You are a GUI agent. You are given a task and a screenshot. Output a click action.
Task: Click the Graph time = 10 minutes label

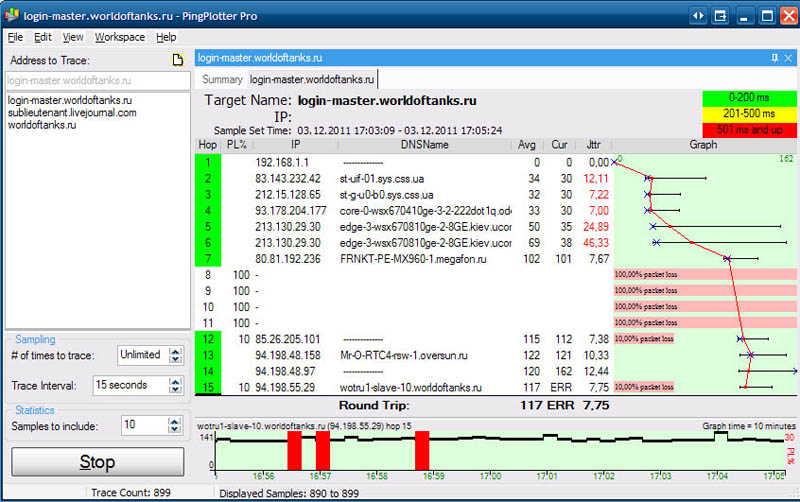click(x=748, y=426)
